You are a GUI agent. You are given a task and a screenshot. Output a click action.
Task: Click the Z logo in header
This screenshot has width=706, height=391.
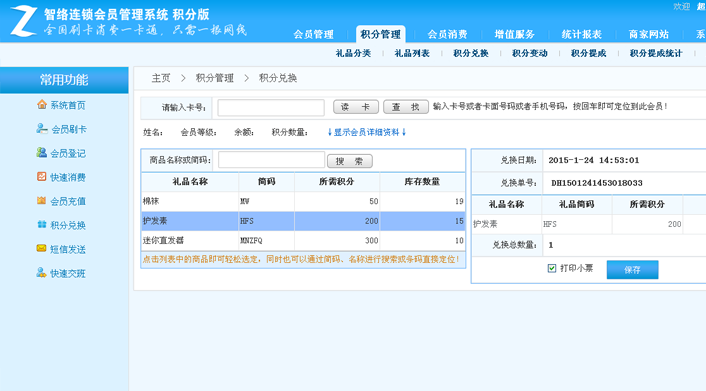click(23, 21)
